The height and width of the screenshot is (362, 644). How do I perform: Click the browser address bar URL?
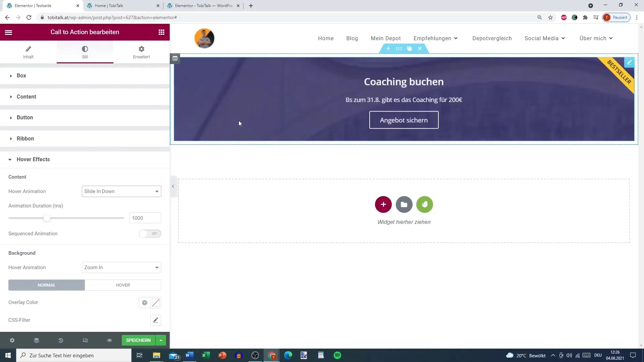112,17
